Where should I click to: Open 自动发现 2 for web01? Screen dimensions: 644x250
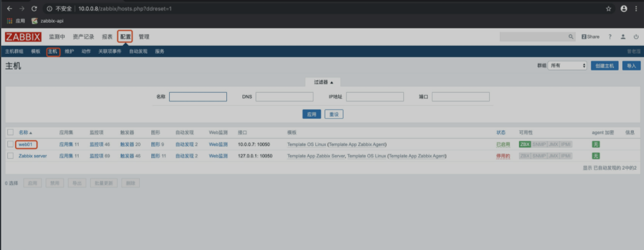[x=187, y=144]
